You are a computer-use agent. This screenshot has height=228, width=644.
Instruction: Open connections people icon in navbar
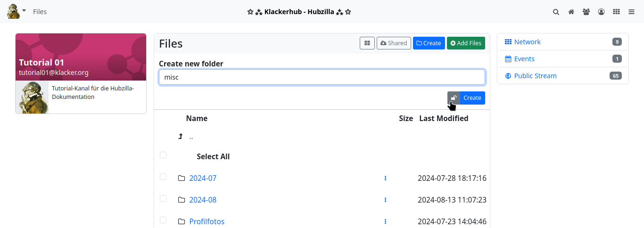tap(586, 12)
